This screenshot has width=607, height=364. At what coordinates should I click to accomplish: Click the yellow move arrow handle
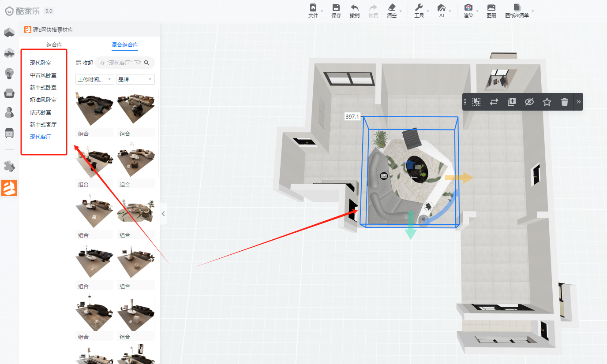[459, 178]
